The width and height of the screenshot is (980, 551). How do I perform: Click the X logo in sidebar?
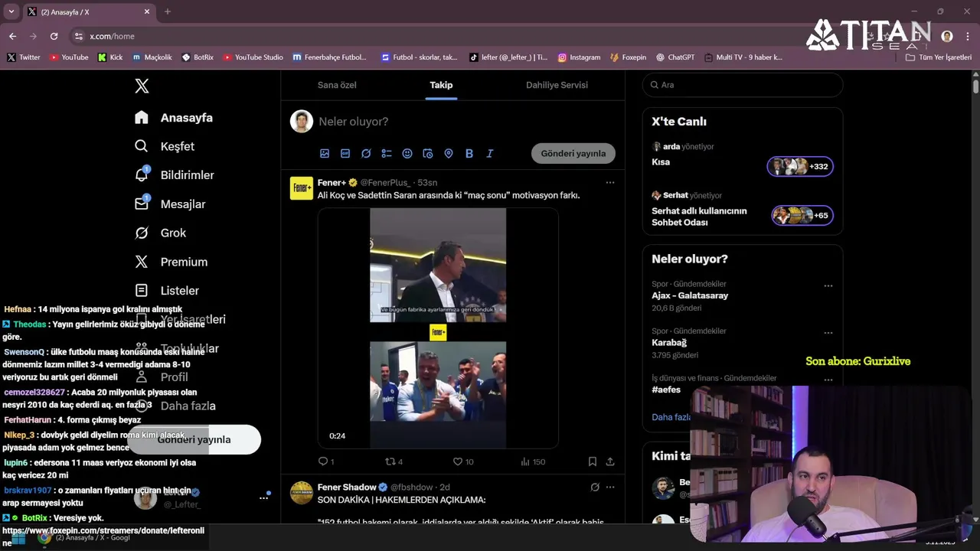pos(142,86)
